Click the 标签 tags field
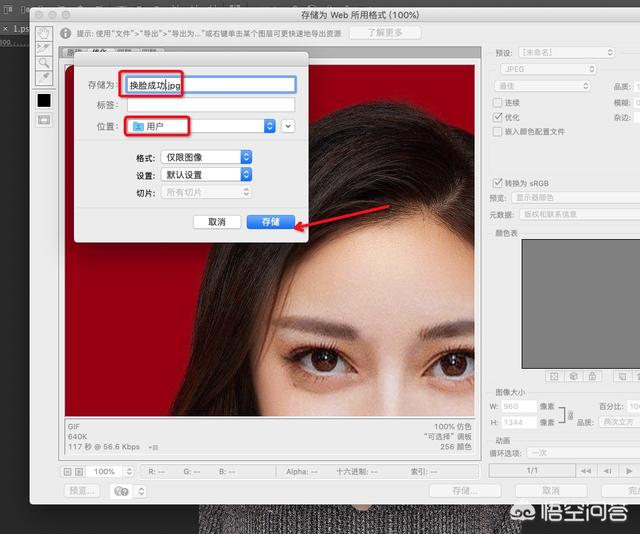640x534 pixels. [x=211, y=105]
